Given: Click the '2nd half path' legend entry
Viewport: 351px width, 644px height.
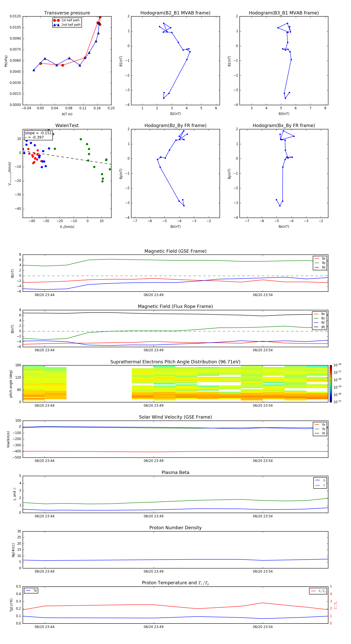Looking at the screenshot, I should tap(67, 25).
